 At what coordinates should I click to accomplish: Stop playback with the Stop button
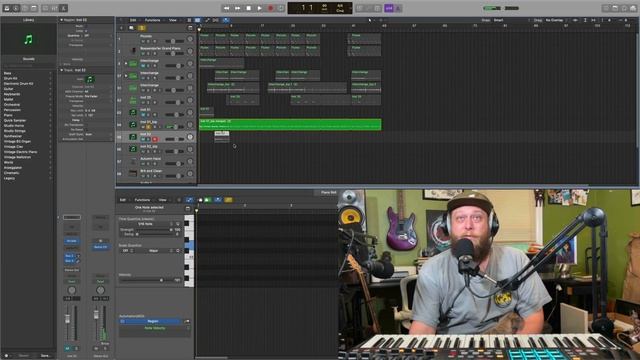point(249,8)
